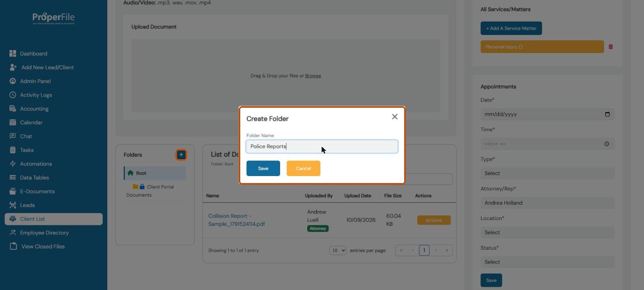The image size is (644, 290).
Task: Close the Create Folder dialog
Action: click(395, 117)
